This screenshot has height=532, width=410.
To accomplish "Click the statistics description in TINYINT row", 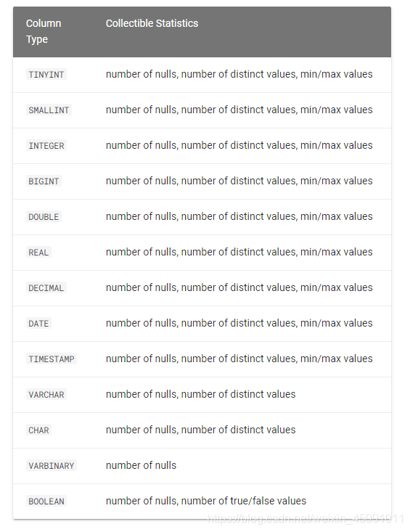I will (239, 74).
